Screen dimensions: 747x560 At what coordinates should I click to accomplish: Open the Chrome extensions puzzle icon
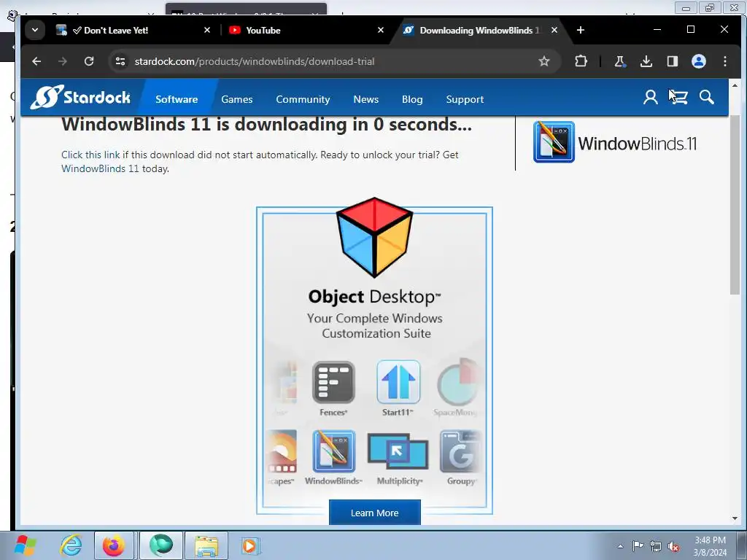[581, 61]
